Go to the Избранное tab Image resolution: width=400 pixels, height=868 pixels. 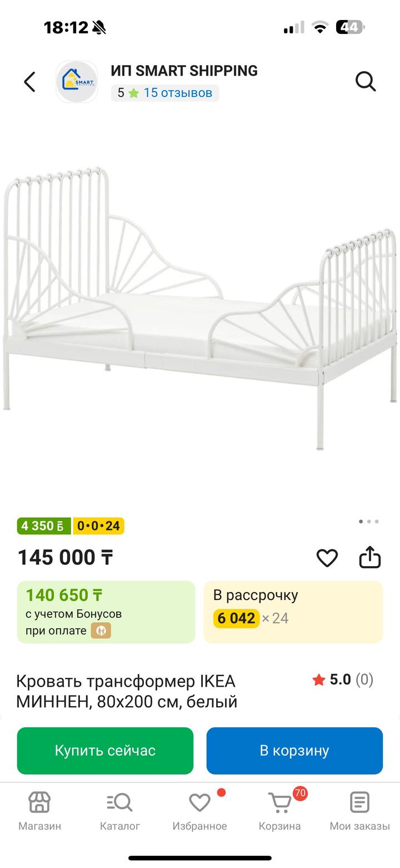(x=200, y=811)
